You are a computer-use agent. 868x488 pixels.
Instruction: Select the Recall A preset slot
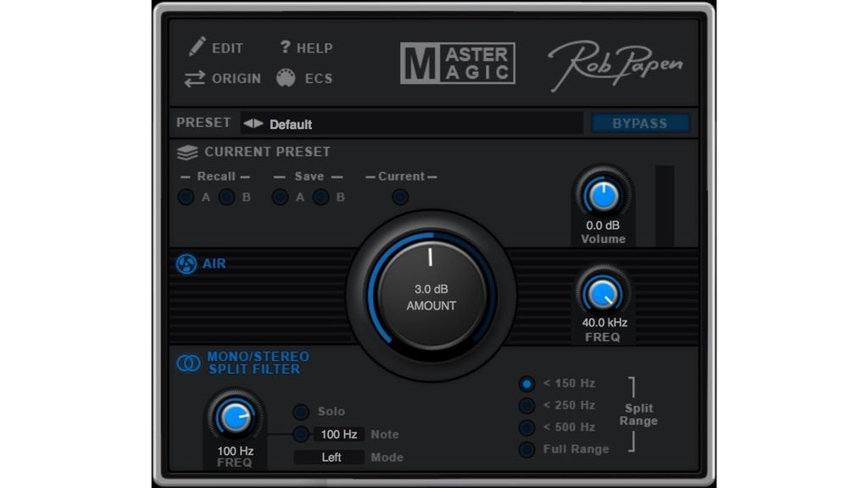click(186, 197)
